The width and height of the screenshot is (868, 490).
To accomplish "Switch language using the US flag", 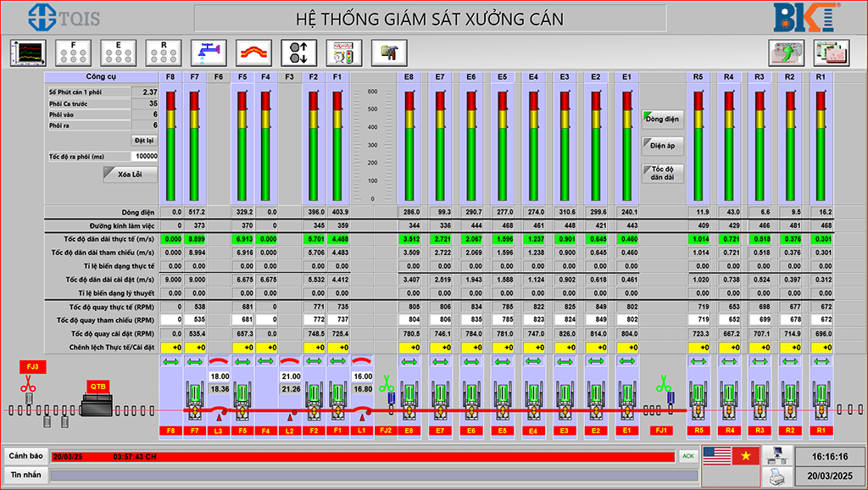I will click(x=716, y=456).
